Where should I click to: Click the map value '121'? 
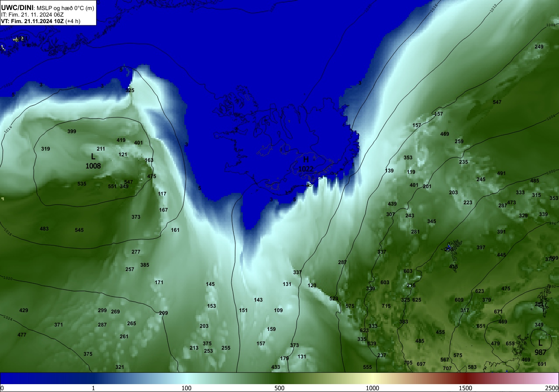point(123,155)
